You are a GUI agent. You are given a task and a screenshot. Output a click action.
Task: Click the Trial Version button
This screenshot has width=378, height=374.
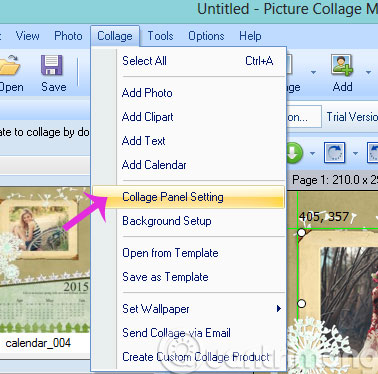click(351, 117)
